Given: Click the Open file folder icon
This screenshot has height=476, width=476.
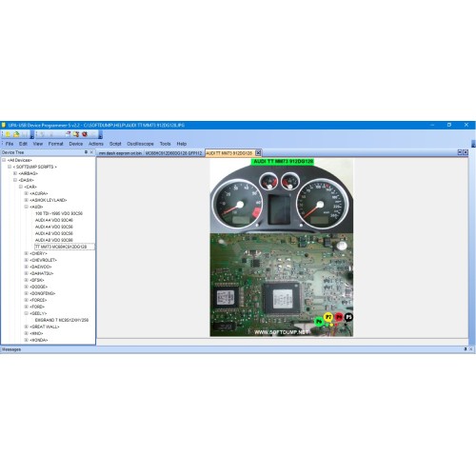Looking at the screenshot, I should click(x=16, y=134).
